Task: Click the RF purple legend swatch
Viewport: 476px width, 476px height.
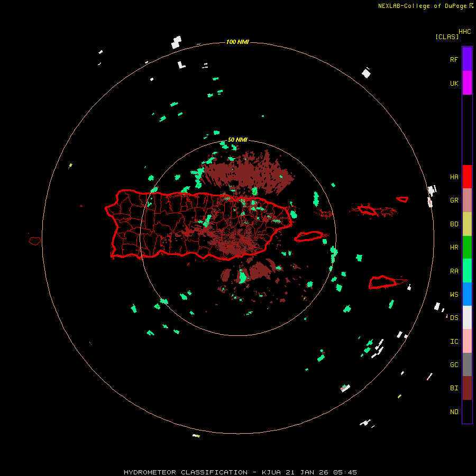Action: click(467, 59)
